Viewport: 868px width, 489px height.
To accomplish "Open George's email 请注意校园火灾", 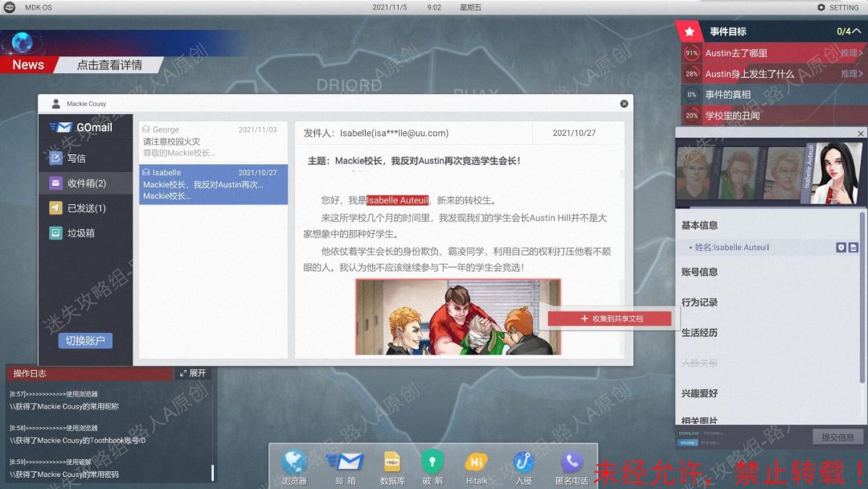I will pyautogui.click(x=213, y=142).
